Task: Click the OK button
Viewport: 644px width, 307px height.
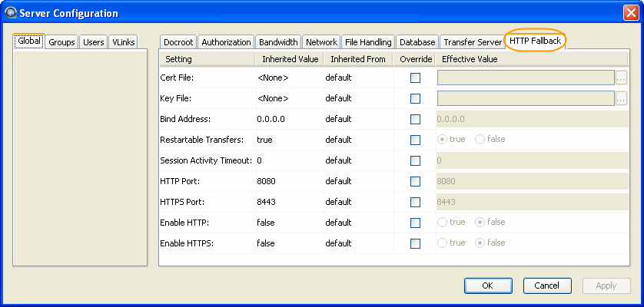Action: [x=488, y=286]
